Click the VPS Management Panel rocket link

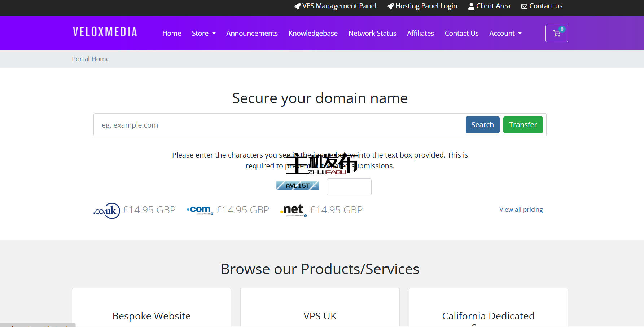(335, 6)
